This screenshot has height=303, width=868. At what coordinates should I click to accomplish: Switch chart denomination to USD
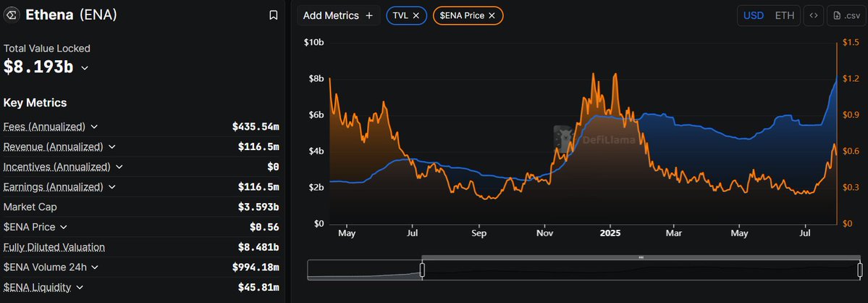[x=754, y=15]
